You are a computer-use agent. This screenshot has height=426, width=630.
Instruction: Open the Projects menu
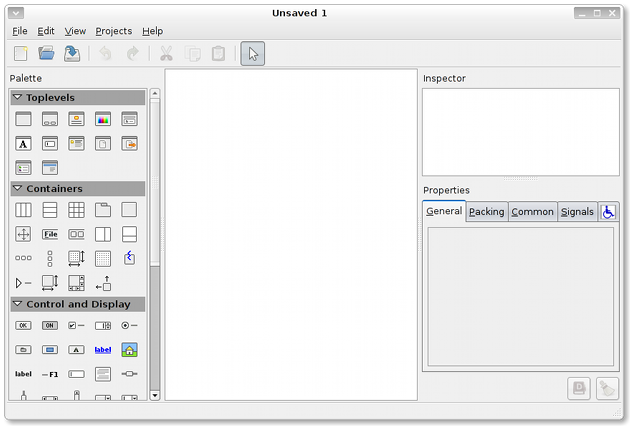113,31
